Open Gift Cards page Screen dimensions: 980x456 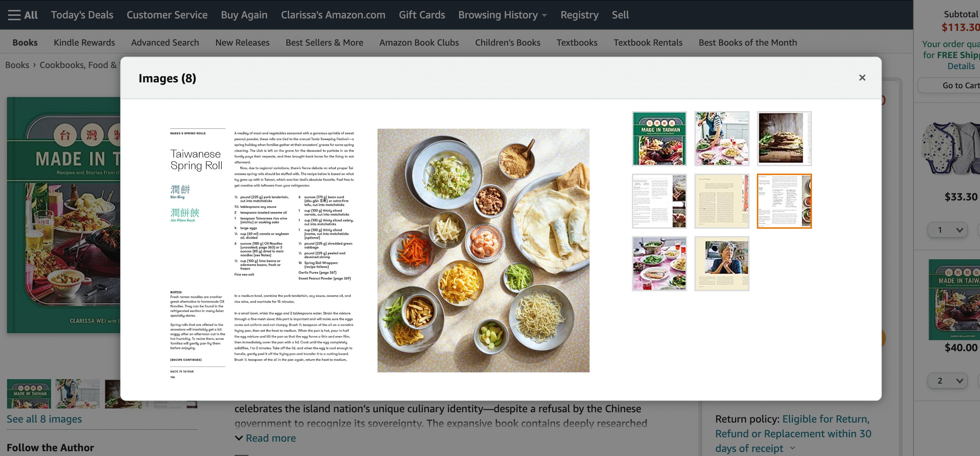[x=422, y=15]
